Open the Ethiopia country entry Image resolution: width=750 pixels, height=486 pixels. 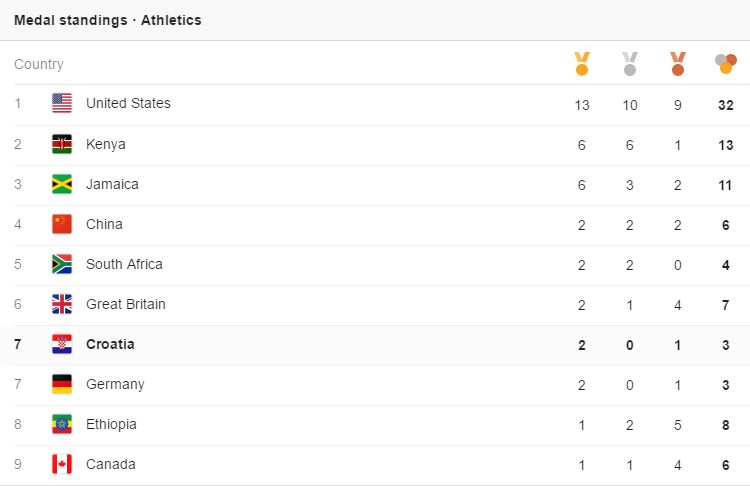click(x=112, y=424)
